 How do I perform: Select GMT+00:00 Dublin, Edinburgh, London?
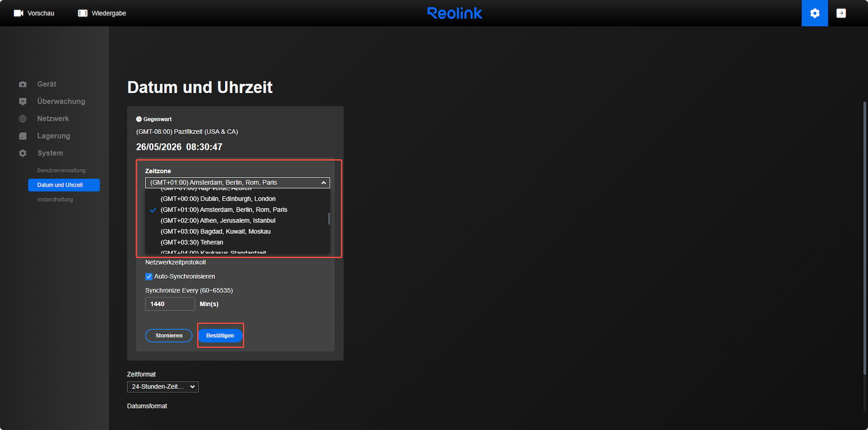click(x=218, y=199)
